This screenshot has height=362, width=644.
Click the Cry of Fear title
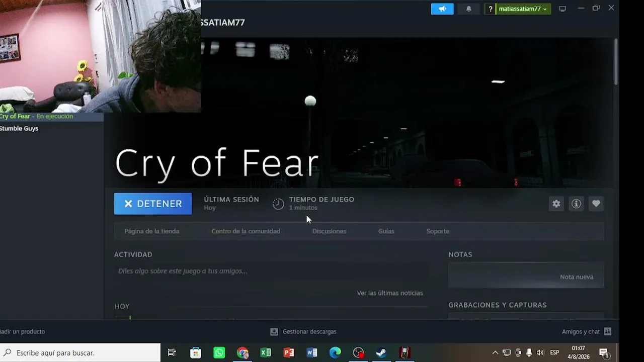click(x=217, y=163)
